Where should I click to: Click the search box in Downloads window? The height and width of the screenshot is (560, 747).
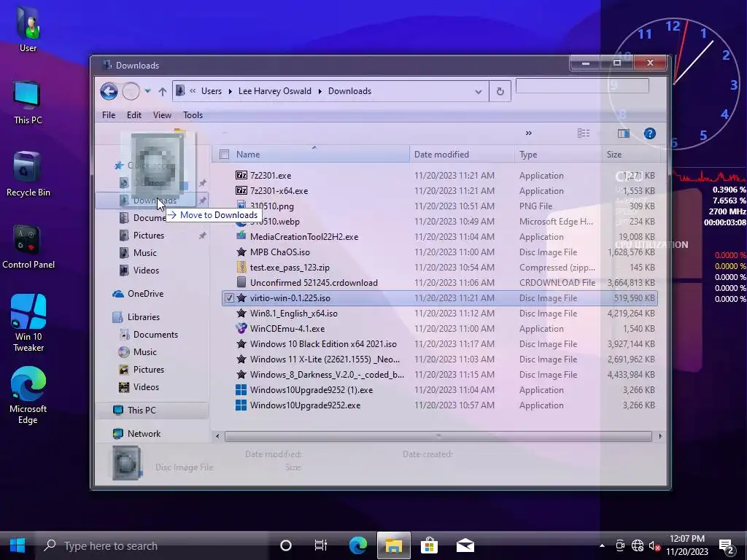pos(582,86)
